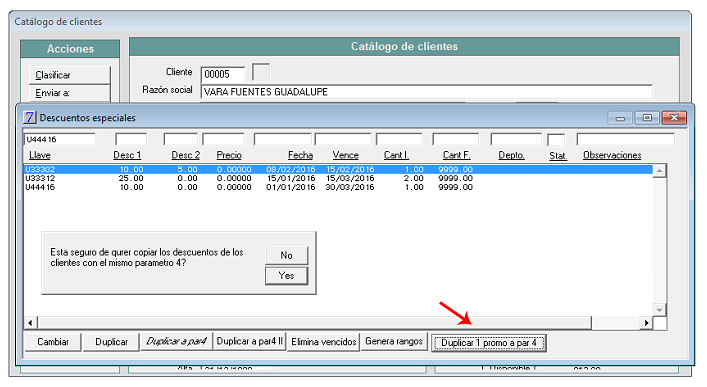Click the vertical scrollbar down arrow
Screen dimensions: 707x387
pos(659,310)
